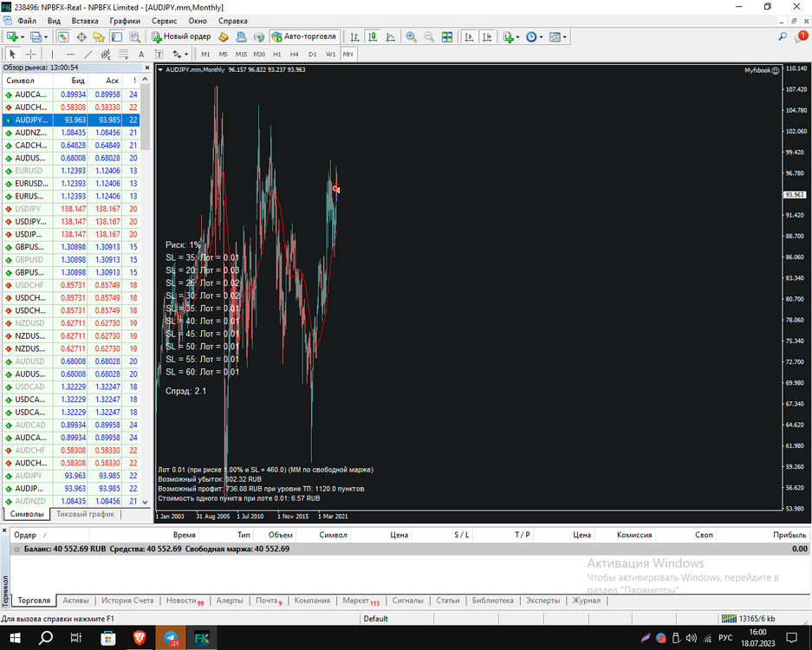
Task: Select the arrow cursor tool
Action: click(13, 54)
